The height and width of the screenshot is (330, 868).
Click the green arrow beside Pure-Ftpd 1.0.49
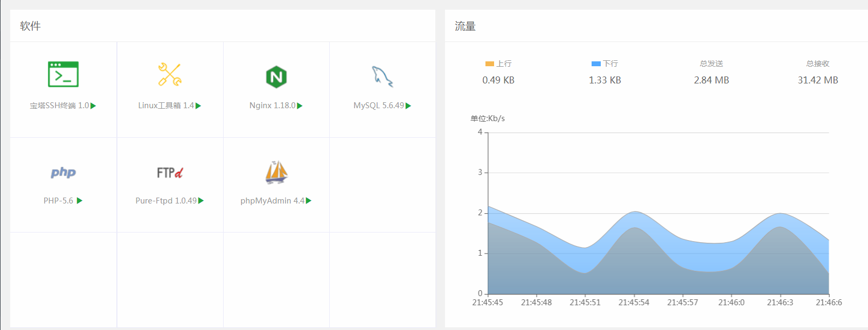pyautogui.click(x=201, y=201)
